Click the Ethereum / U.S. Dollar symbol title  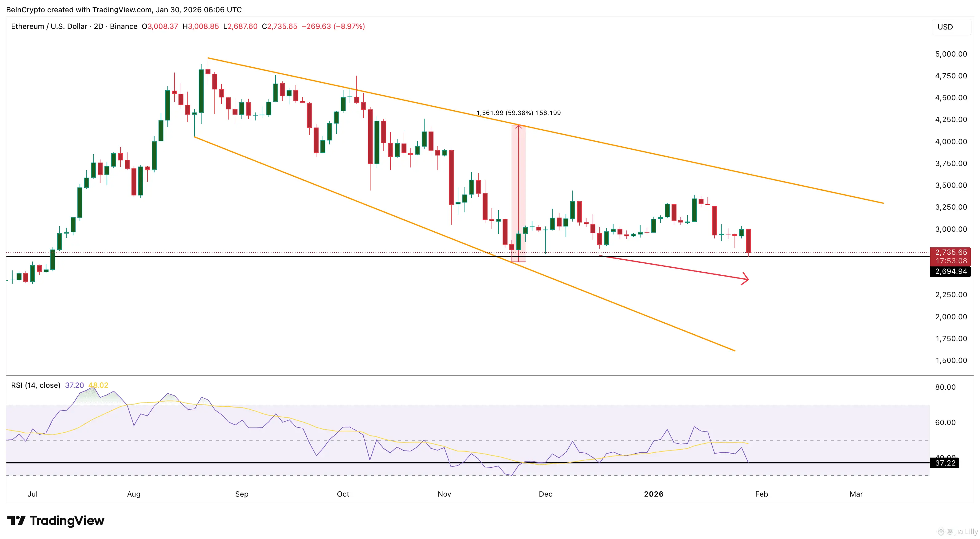[49, 26]
